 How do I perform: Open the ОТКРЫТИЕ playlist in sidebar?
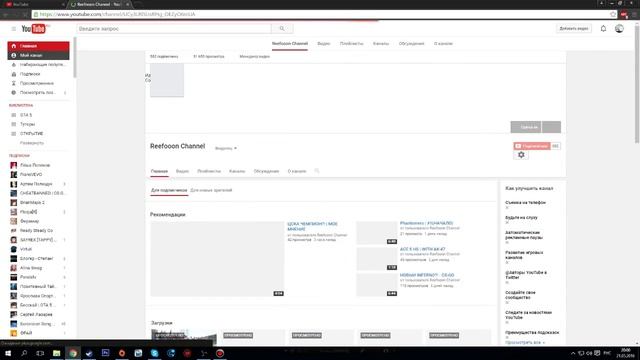point(31,133)
